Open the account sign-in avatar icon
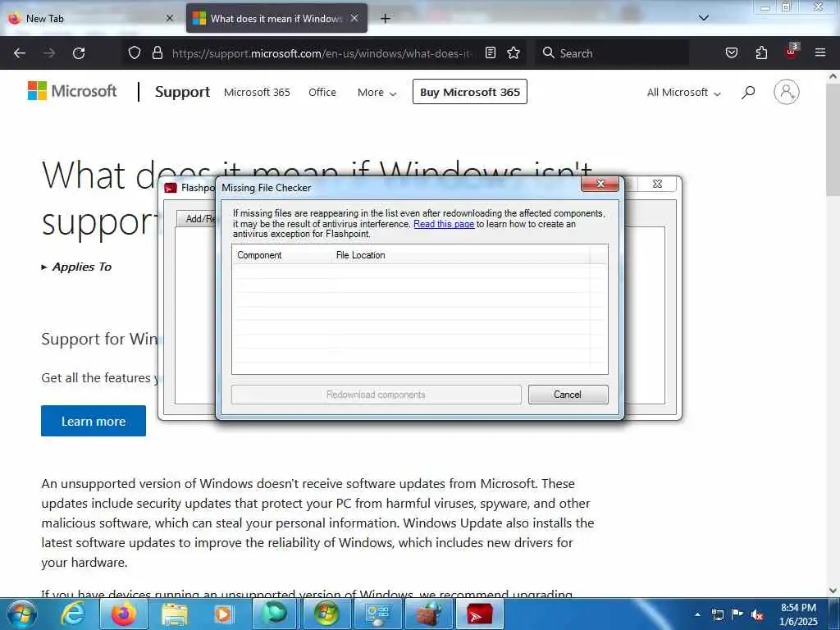The image size is (840, 630). click(786, 92)
